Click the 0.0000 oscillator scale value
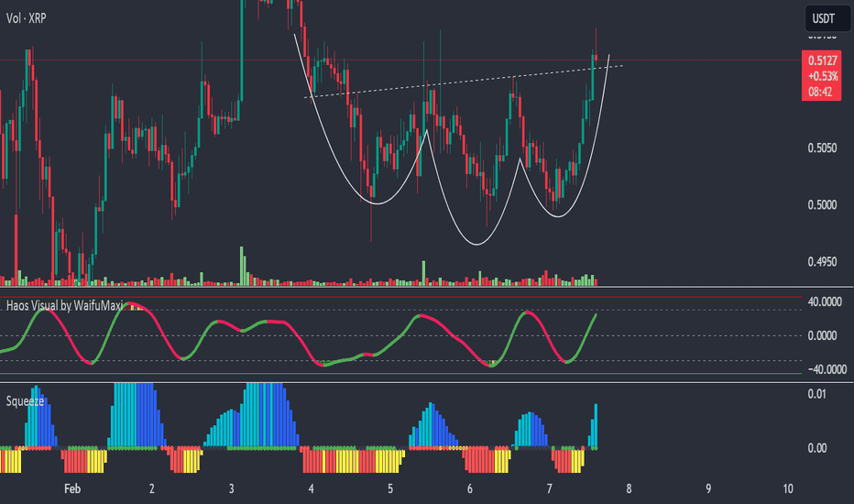This screenshot has height=504, width=854. point(822,335)
